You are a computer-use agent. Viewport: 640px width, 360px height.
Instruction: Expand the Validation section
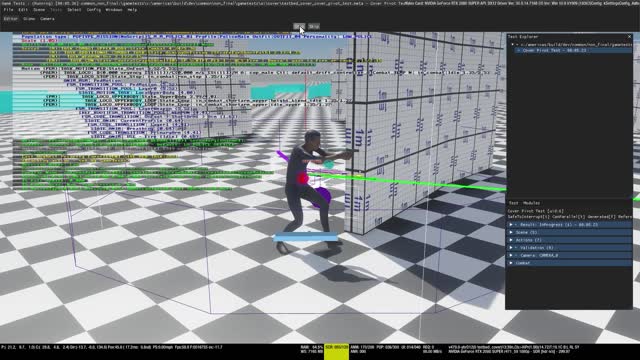pos(511,248)
